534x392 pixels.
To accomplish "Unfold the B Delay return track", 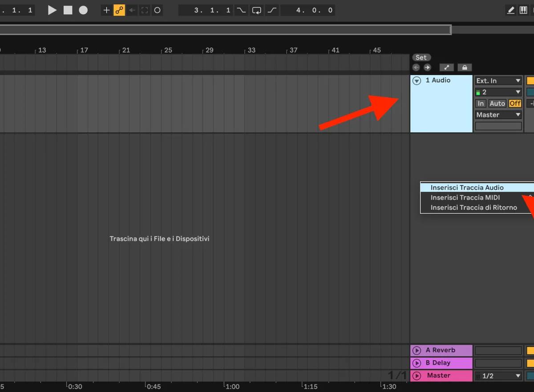I will 417,363.
